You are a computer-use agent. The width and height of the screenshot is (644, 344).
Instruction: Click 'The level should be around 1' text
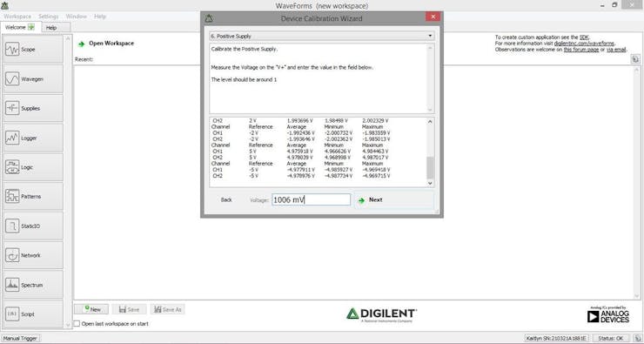(244, 80)
